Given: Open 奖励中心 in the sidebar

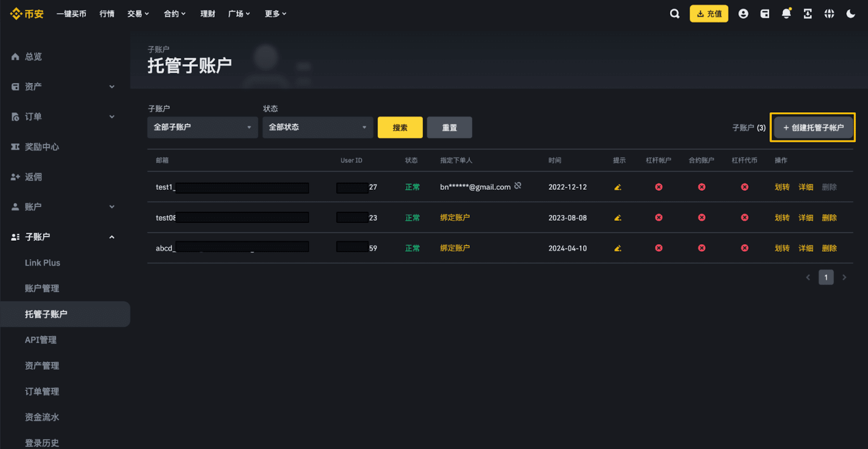Looking at the screenshot, I should [42, 147].
